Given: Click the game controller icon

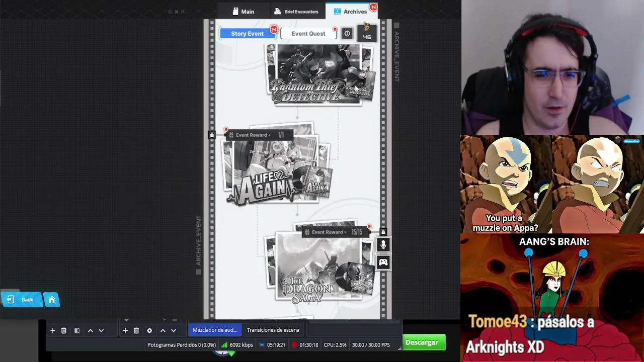Looking at the screenshot, I should 383,262.
